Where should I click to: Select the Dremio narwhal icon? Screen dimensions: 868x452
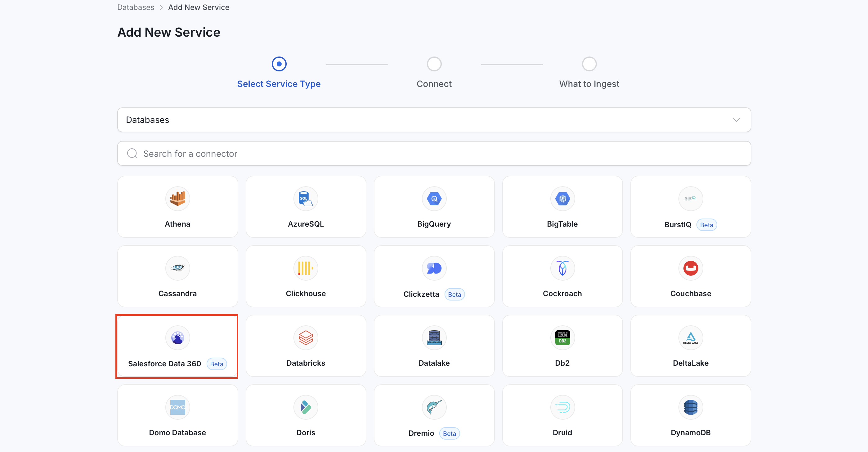434,407
